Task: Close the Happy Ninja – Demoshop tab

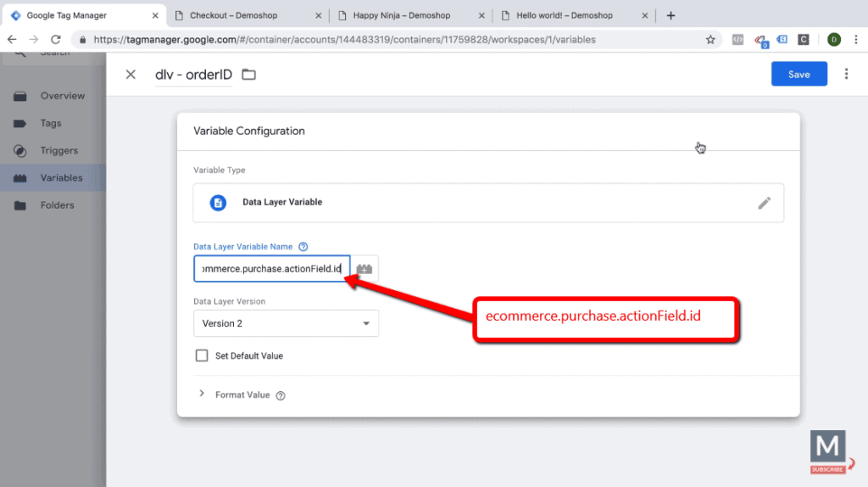Action: click(x=481, y=15)
